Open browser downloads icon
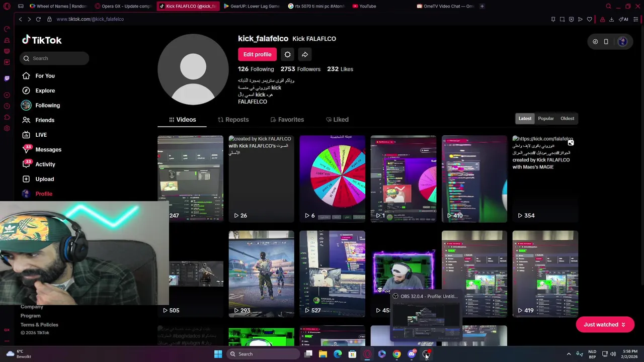 [x=611, y=19]
